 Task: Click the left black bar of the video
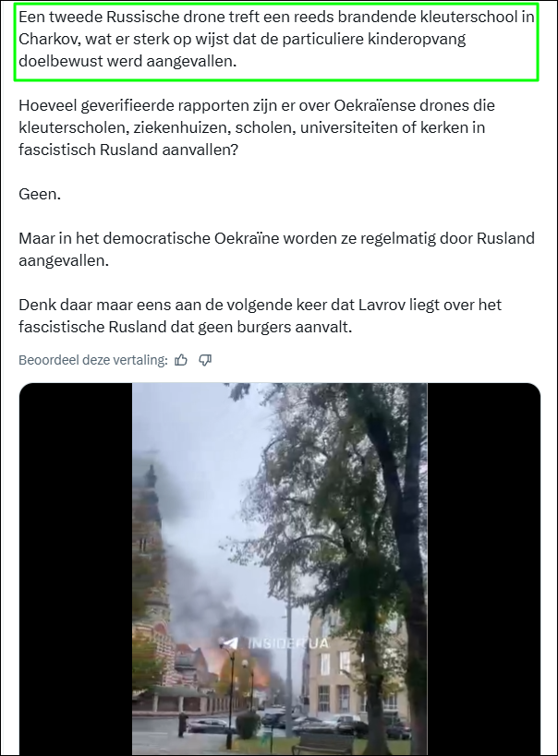[76, 569]
